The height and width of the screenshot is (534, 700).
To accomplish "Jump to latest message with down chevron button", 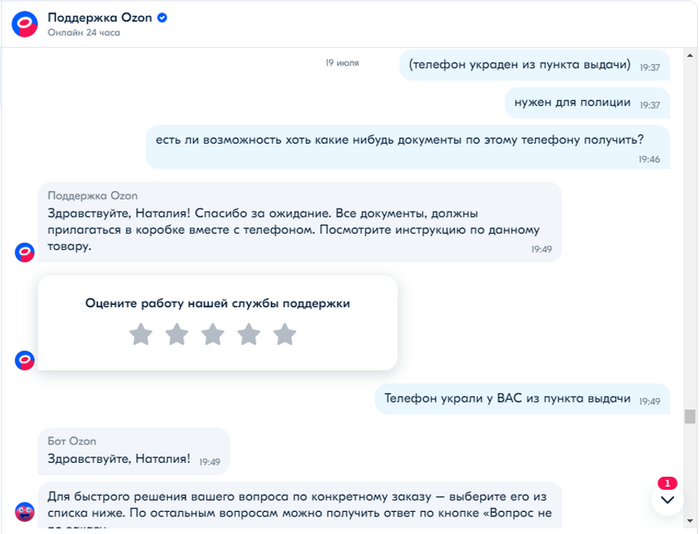I will tap(667, 500).
